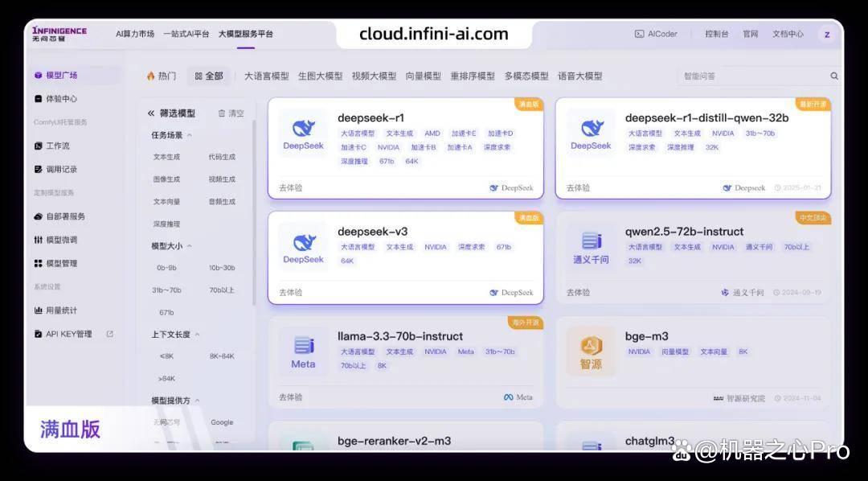Image resolution: width=868 pixels, height=481 pixels.
Task: Toggle the 31b~70b model size filter
Action: click(166, 290)
